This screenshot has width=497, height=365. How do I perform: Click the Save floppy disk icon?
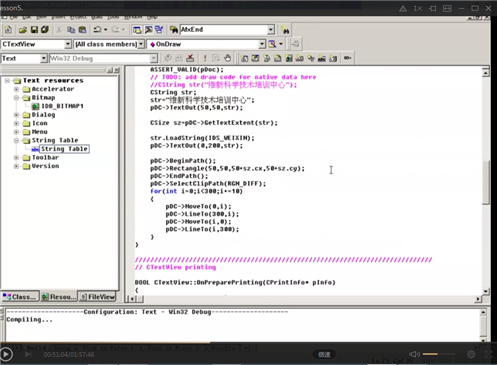point(34,30)
